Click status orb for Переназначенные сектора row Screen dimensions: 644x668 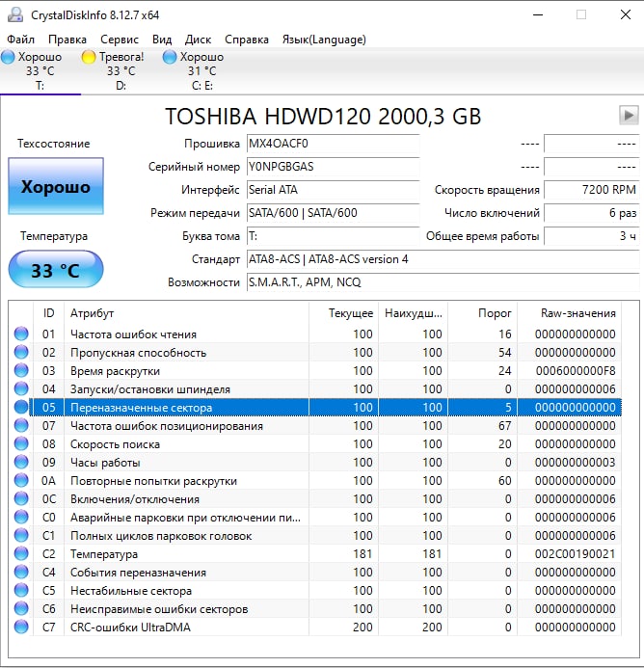click(x=21, y=407)
